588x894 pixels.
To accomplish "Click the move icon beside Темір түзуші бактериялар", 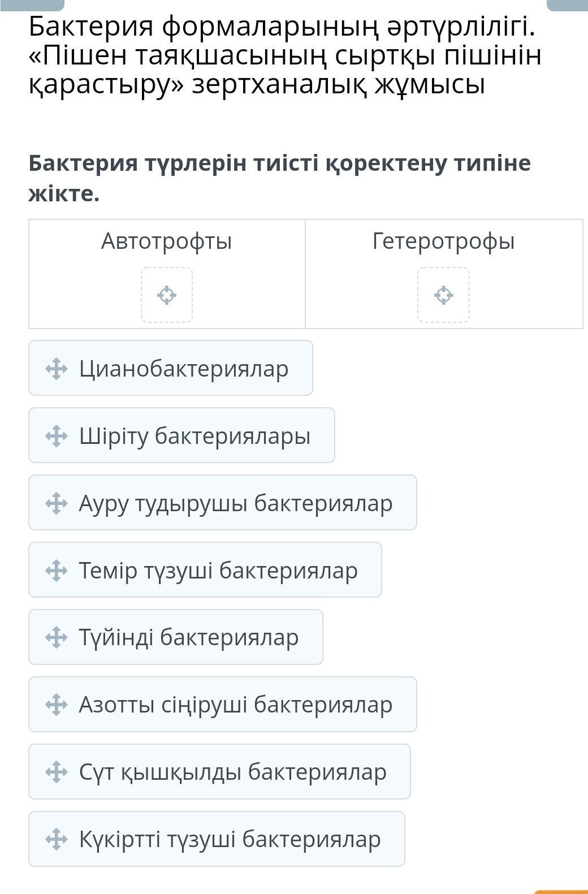I will click(x=56, y=571).
